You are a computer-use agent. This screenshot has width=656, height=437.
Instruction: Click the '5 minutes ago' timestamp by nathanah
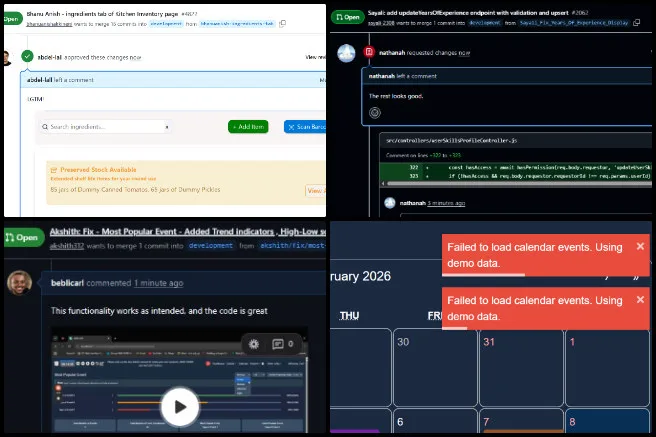click(446, 203)
